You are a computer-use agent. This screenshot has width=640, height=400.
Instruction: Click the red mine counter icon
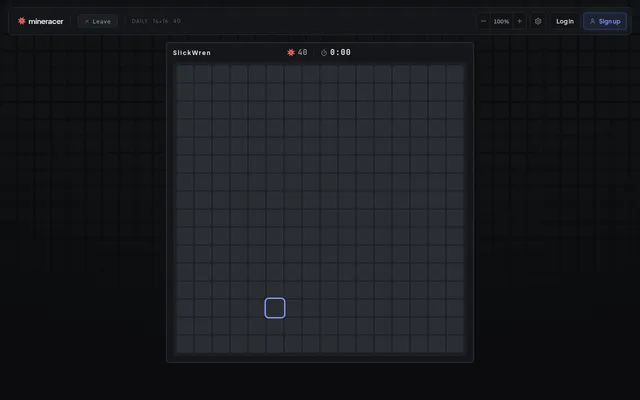click(291, 52)
